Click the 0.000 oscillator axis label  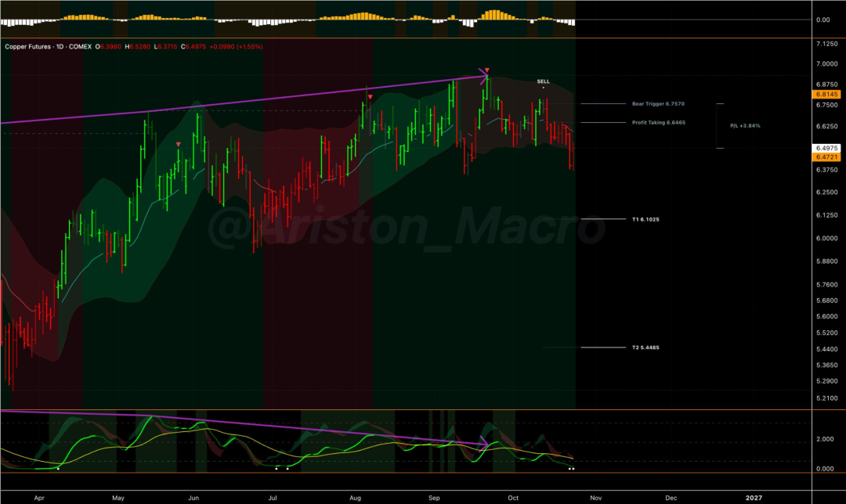pyautogui.click(x=825, y=469)
